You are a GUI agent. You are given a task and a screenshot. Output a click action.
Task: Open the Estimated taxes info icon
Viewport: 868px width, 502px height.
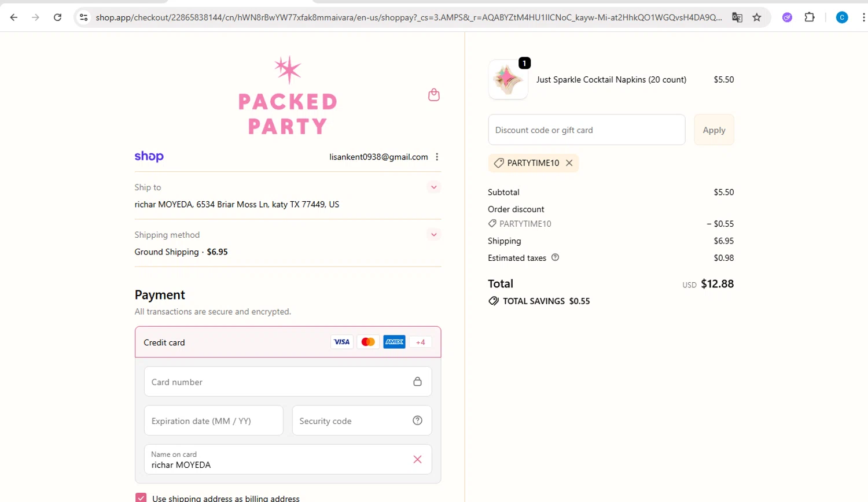(555, 257)
